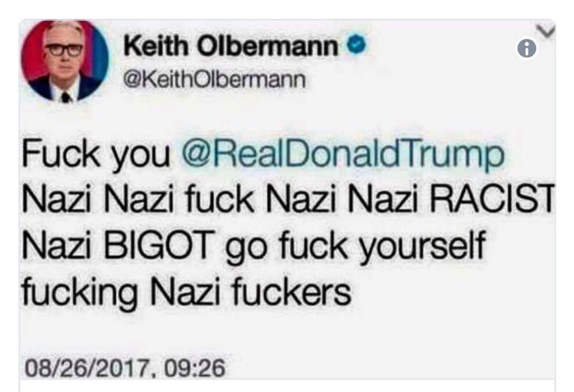Click the white panel below the timestamp

287,386
